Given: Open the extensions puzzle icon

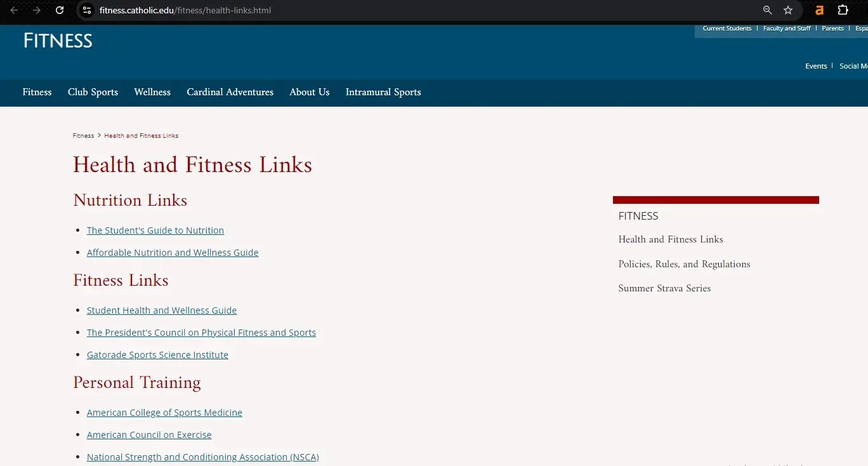Looking at the screenshot, I should tap(843, 10).
